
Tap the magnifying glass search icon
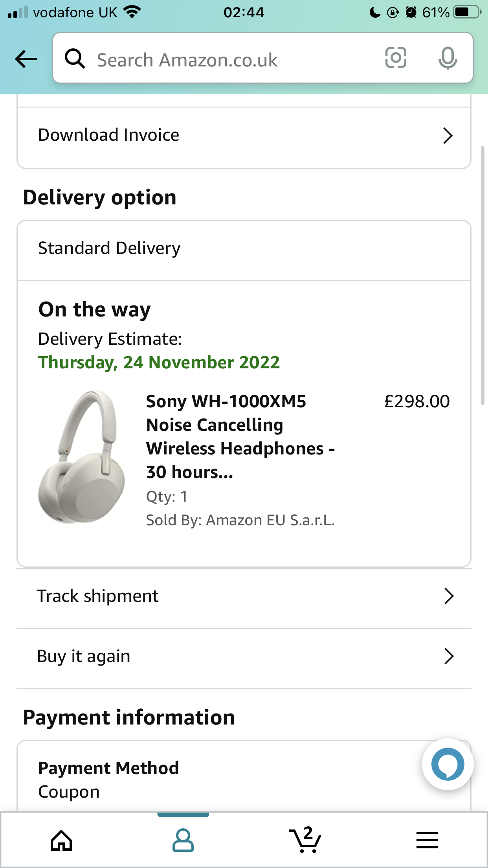coord(75,59)
